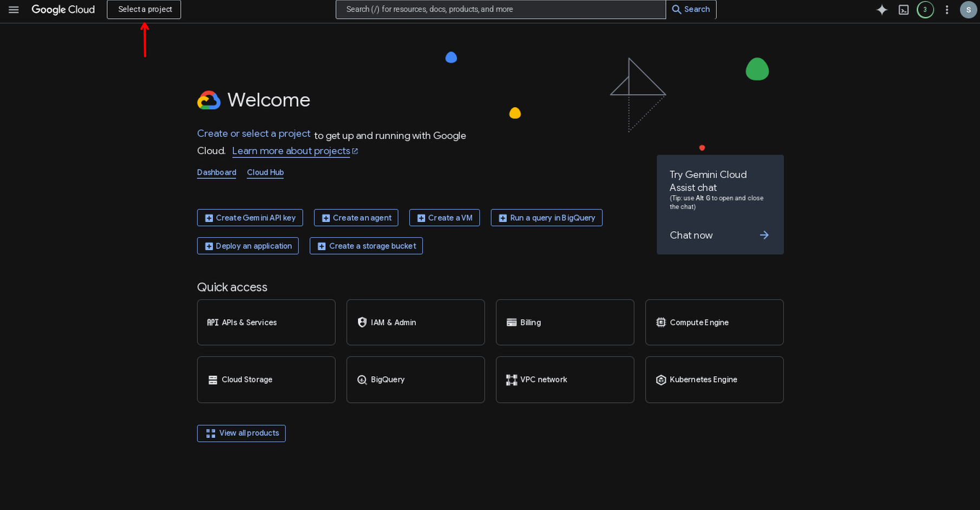Click the external-link icon after Learn more
The width and height of the screenshot is (980, 510).
(x=355, y=151)
